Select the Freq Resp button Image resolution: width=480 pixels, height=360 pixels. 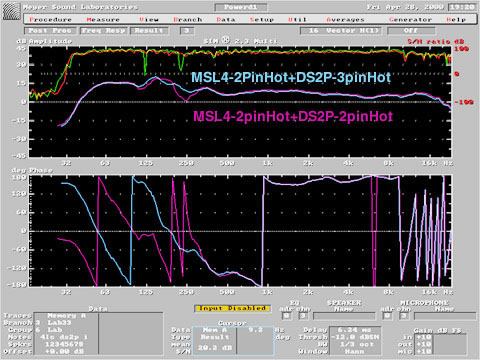pyautogui.click(x=103, y=31)
